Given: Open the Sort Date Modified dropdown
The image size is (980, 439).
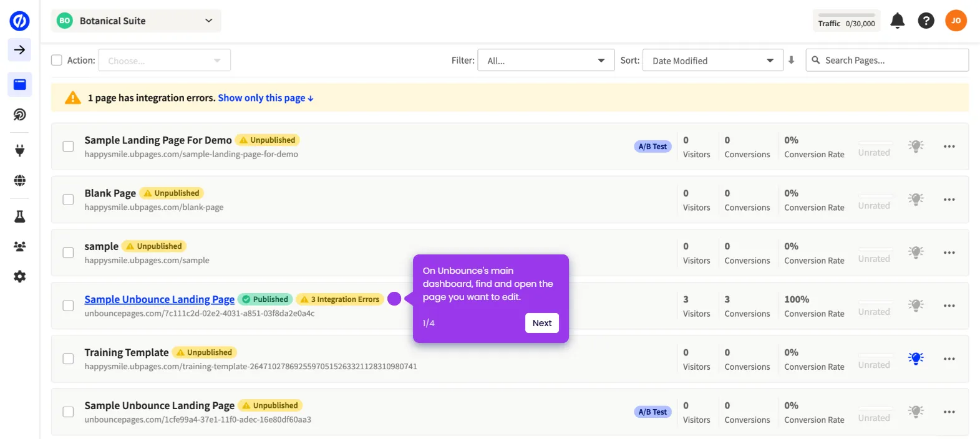Looking at the screenshot, I should 713,60.
